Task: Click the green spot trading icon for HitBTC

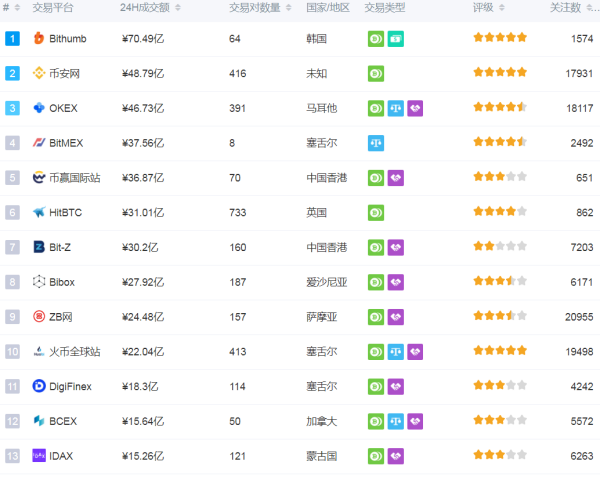Action: click(376, 213)
